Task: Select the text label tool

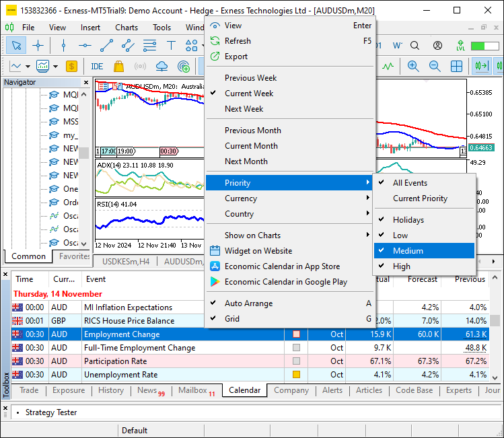Action: point(172,46)
